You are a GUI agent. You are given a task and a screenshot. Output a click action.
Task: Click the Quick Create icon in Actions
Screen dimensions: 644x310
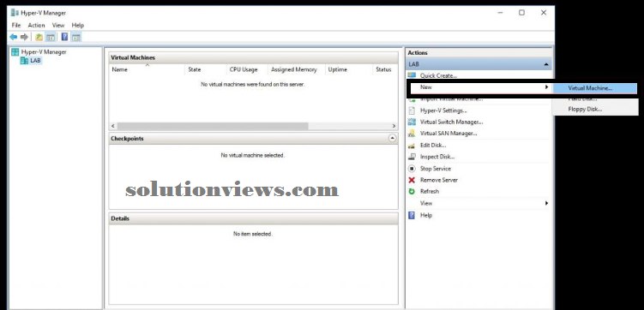412,75
